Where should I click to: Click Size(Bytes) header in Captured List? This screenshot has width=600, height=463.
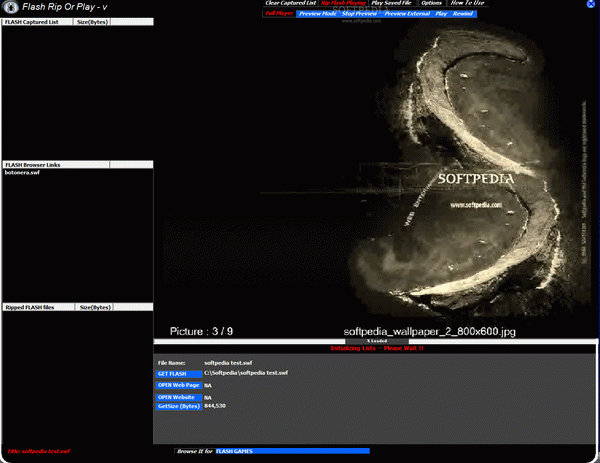point(92,22)
